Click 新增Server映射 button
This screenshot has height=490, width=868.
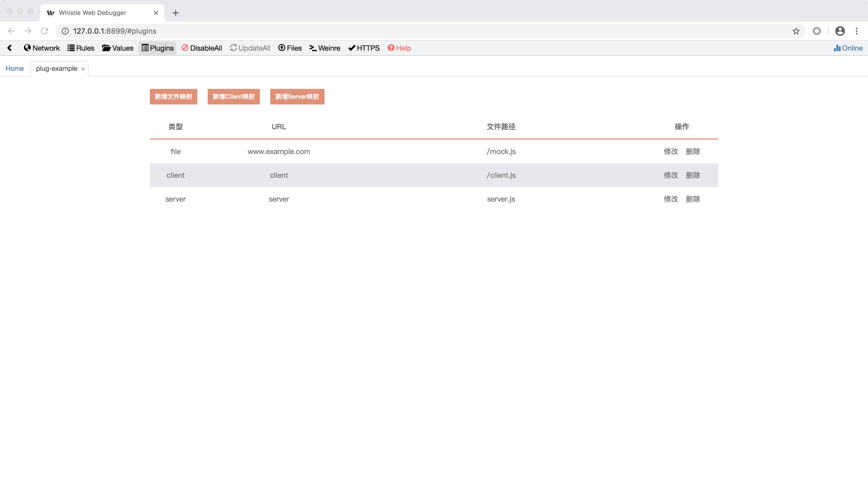(297, 97)
